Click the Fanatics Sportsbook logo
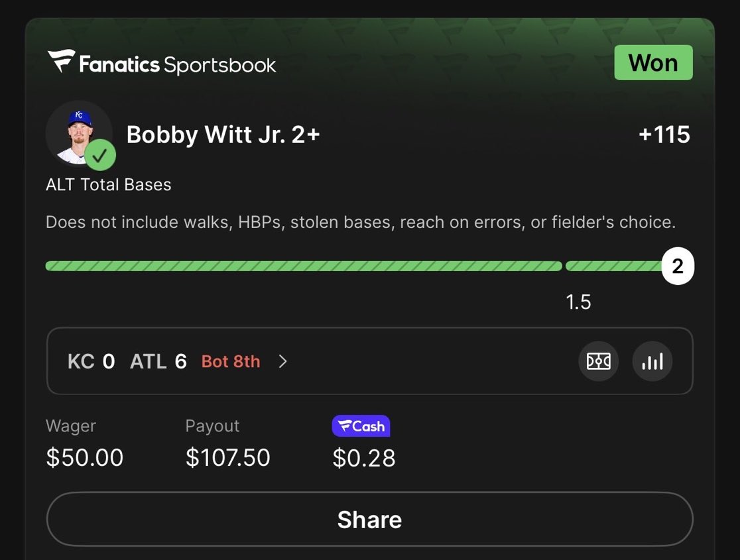Viewport: 740px width, 560px height. click(x=162, y=64)
